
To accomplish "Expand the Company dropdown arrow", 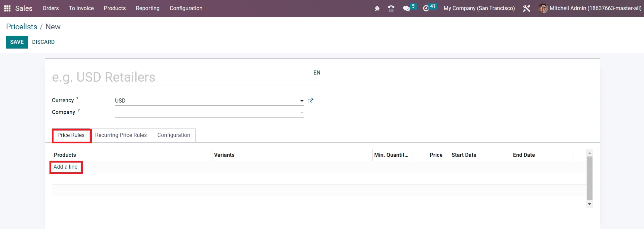I will tap(302, 113).
